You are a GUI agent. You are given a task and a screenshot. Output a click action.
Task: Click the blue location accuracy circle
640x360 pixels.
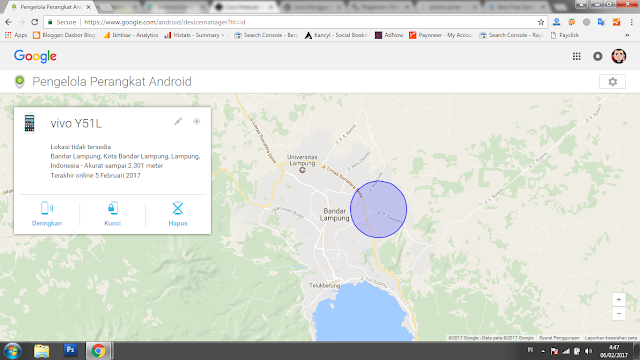[x=378, y=209]
